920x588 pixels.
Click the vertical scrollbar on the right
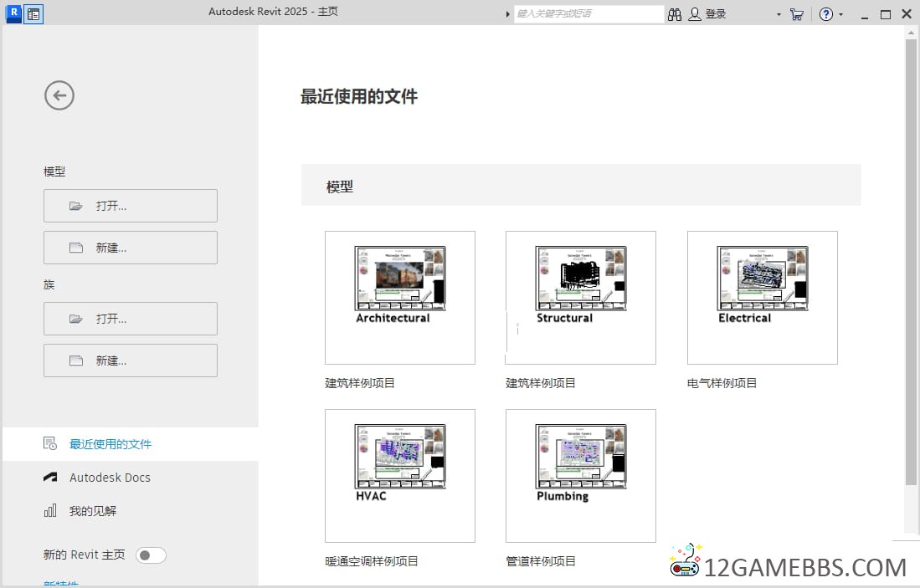(x=911, y=263)
